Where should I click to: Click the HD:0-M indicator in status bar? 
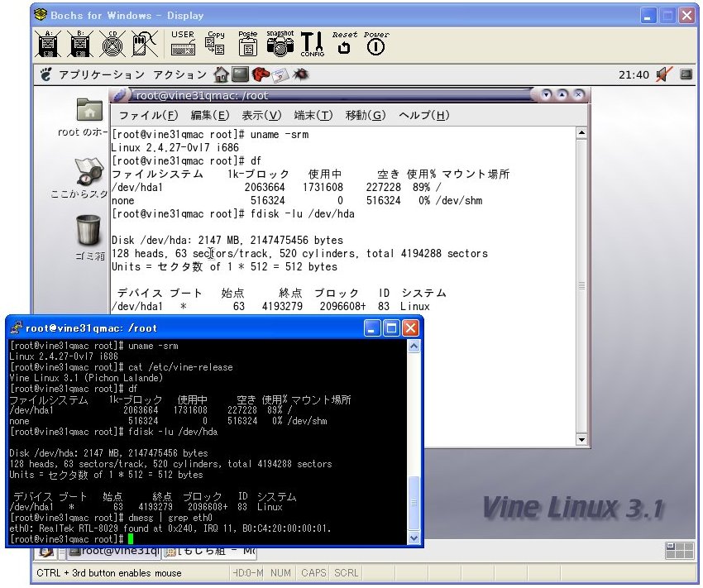[x=248, y=573]
